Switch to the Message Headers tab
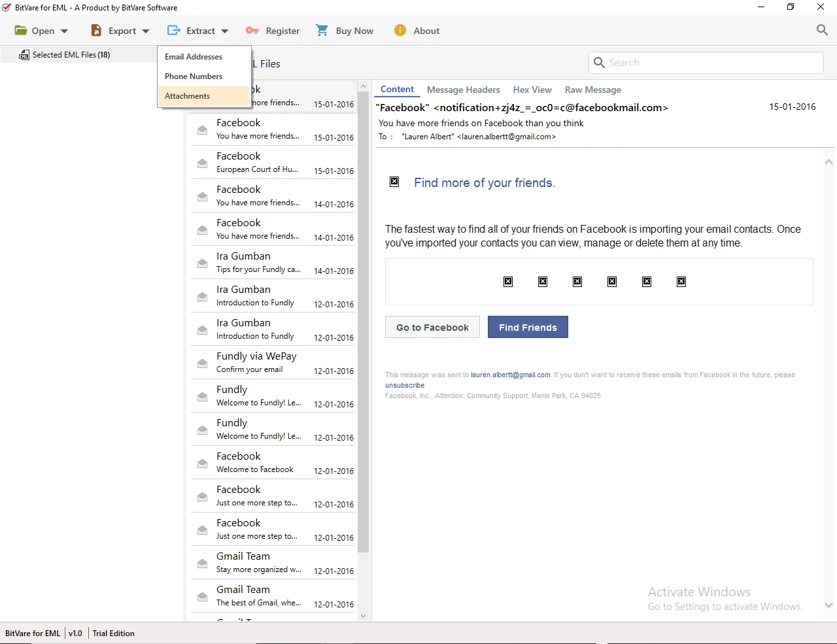Viewport: 837px width, 644px height. [x=463, y=90]
